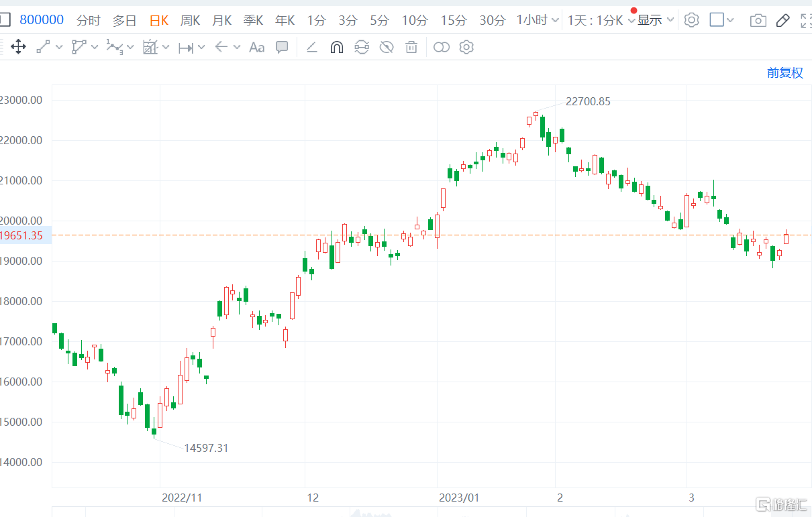Click the lowest candlestick near 14597.31

tap(154, 433)
